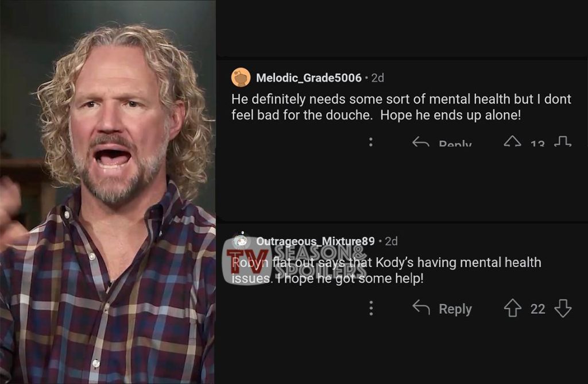Click the 2d timestamp beside Outrageous_Mixture89
The image size is (588, 384).
391,241
